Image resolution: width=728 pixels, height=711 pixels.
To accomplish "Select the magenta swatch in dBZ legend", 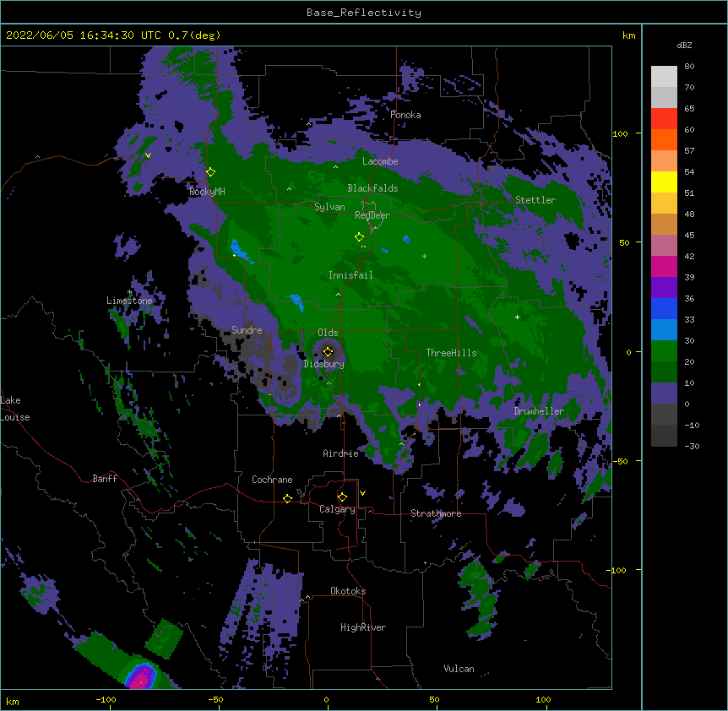I will click(x=664, y=266).
